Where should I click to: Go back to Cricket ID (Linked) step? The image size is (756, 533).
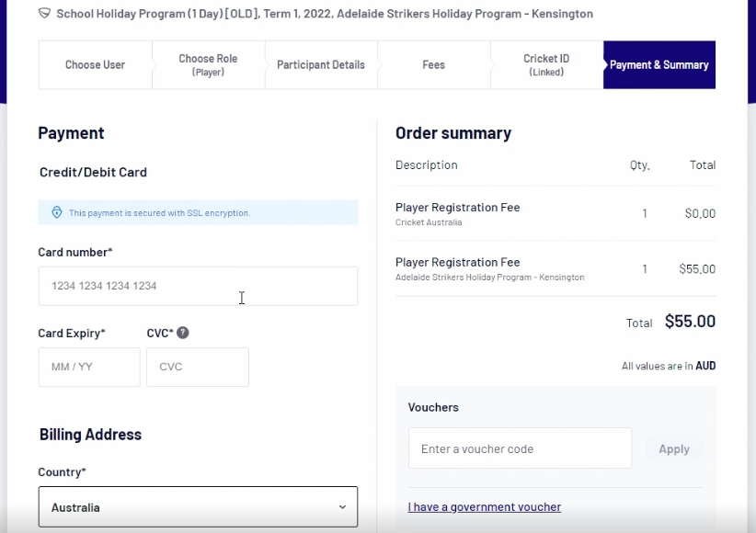(x=546, y=65)
